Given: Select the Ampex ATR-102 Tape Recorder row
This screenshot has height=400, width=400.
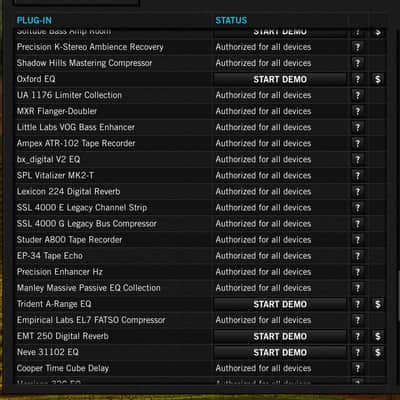Looking at the screenshot, I should click(200, 143).
